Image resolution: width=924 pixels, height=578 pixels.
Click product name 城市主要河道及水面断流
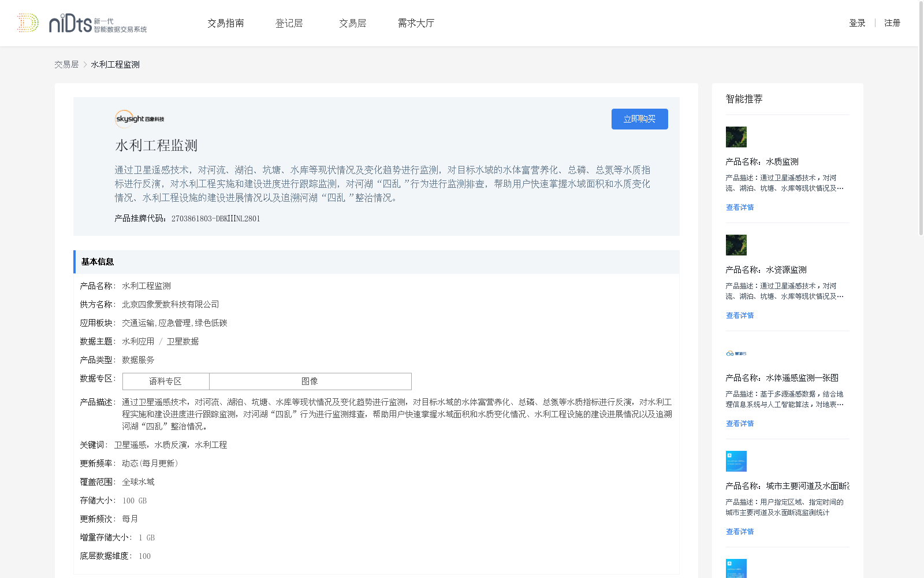(x=807, y=486)
